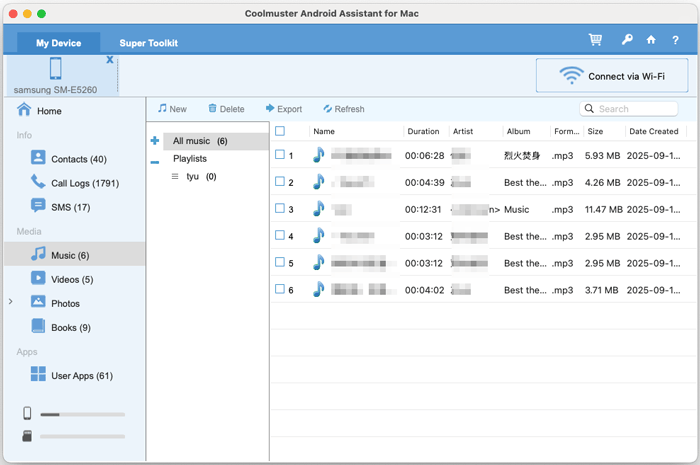Click the 11.47 MB size cell

point(604,210)
